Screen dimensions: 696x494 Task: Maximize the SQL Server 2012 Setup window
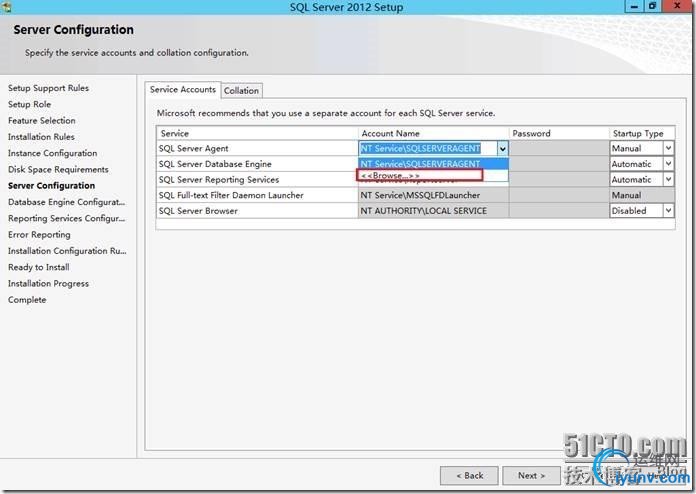(x=652, y=6)
